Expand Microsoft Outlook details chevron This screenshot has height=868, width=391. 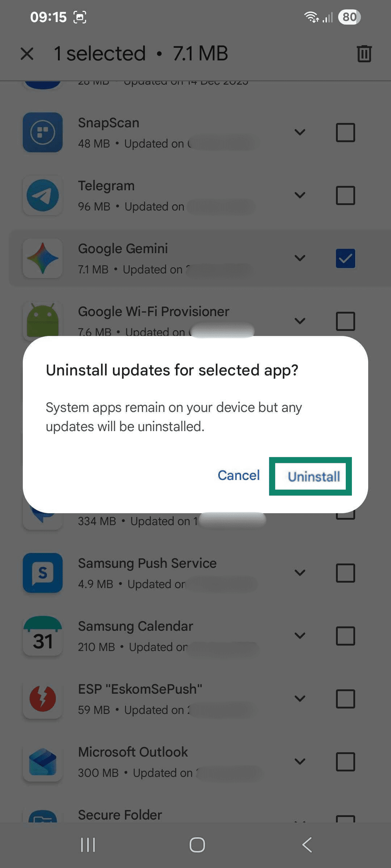coord(300,762)
